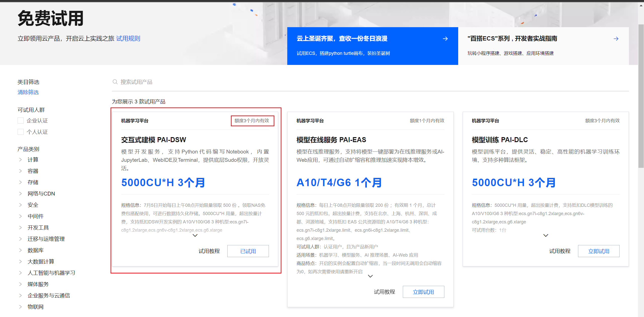The image size is (644, 317).
Task: Click the search magnifier icon
Action: click(x=115, y=82)
